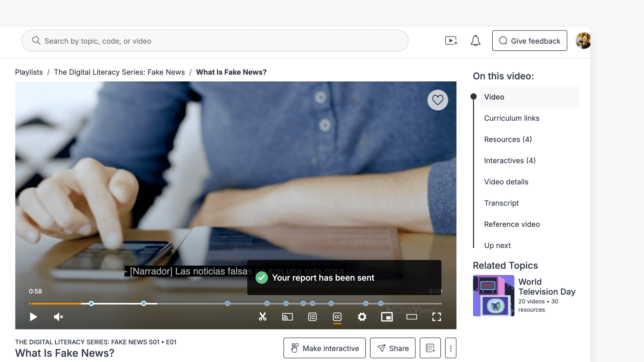Screen dimensions: 644x362
Task: Click the search magnifier icon
Action: (36, 41)
